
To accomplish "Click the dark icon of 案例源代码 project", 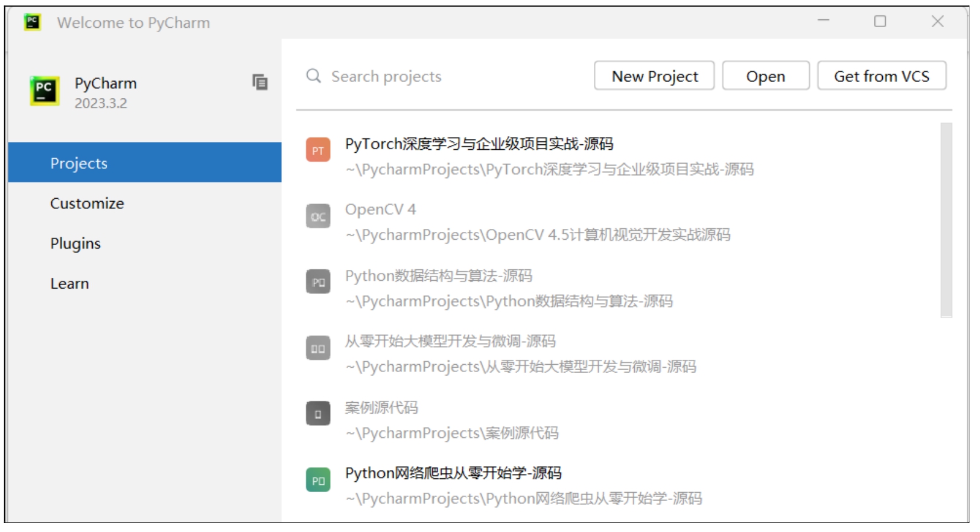I will [x=318, y=414].
